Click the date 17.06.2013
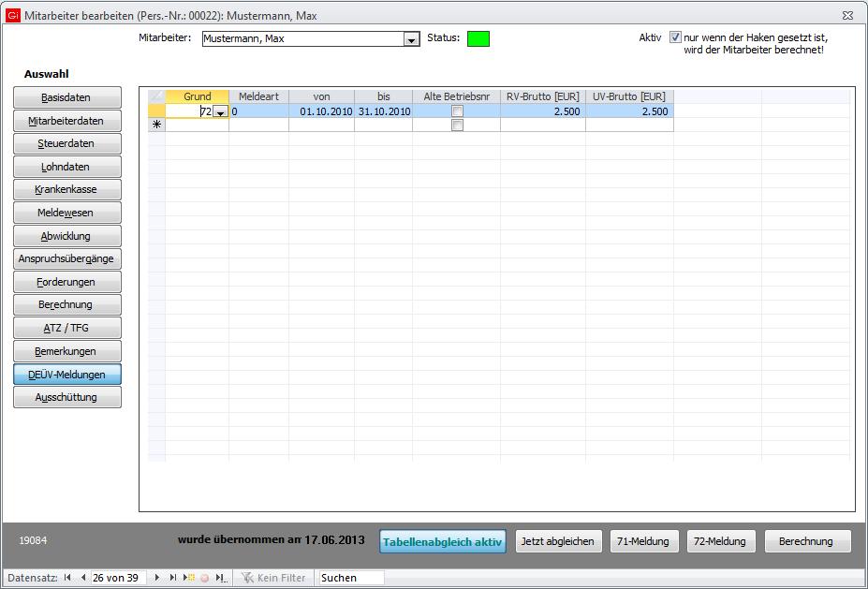This screenshot has width=868, height=589. coord(334,539)
